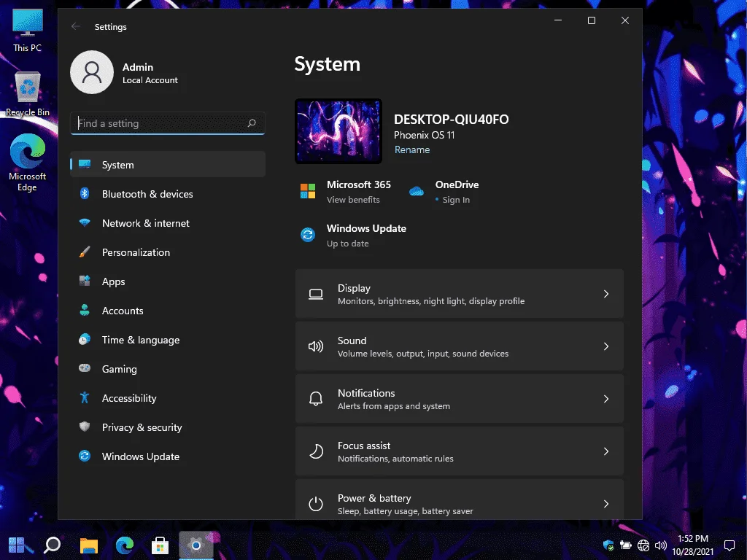This screenshot has width=747, height=560.
Task: Select the Microsoft Edge desktop shortcut
Action: pos(27,163)
